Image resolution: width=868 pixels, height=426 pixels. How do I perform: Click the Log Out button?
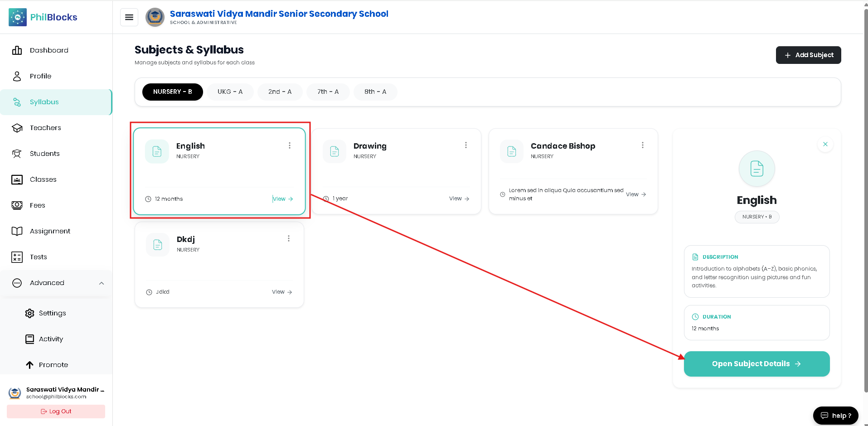(x=56, y=411)
